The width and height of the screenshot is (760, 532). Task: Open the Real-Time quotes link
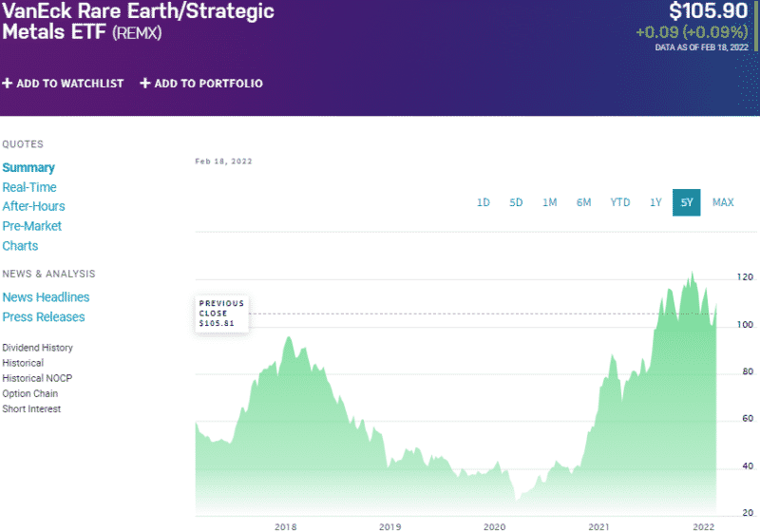(29, 187)
